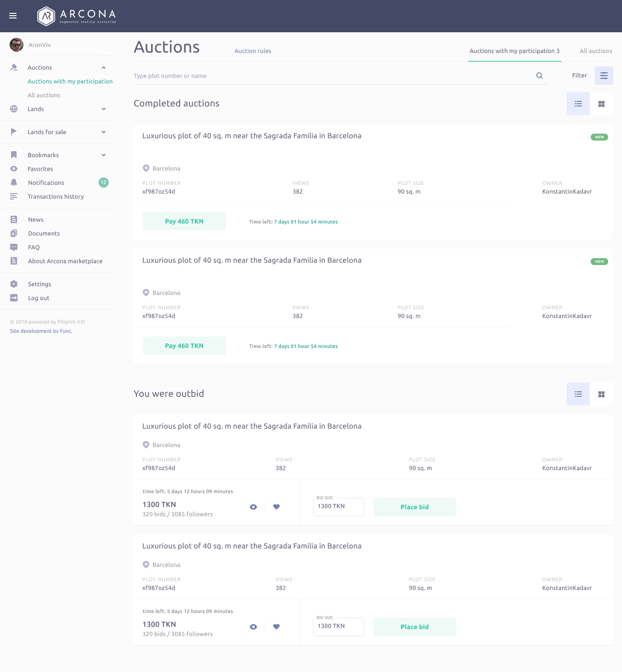622x672 pixels.
Task: Select Transactions history in sidebar
Action: [x=55, y=197]
